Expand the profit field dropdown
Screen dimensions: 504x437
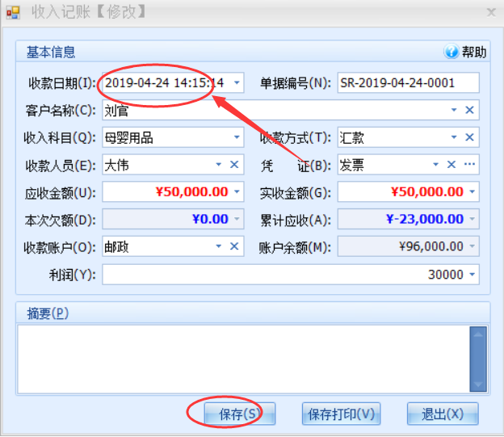tap(471, 275)
